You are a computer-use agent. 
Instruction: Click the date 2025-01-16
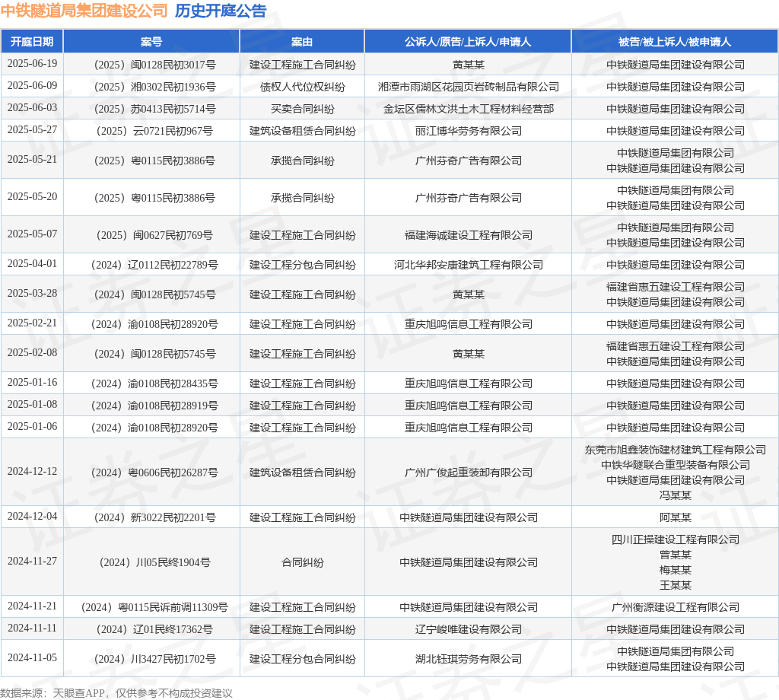point(32,383)
